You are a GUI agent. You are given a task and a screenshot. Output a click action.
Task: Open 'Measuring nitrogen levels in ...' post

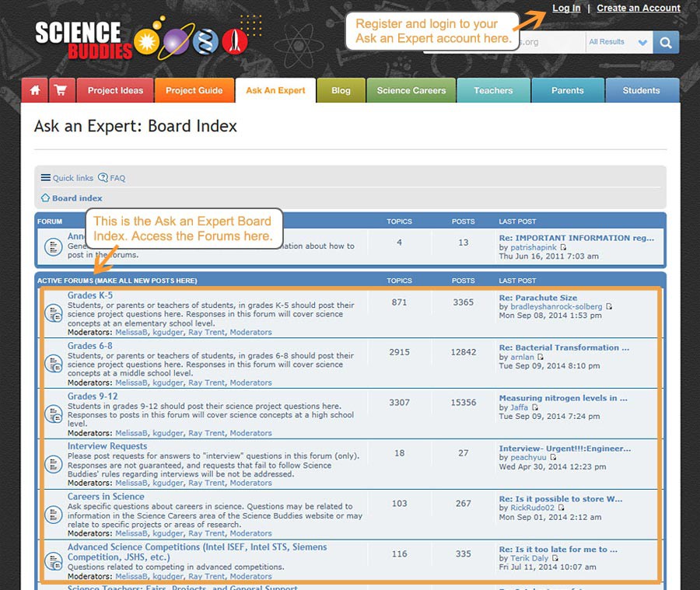pos(563,398)
